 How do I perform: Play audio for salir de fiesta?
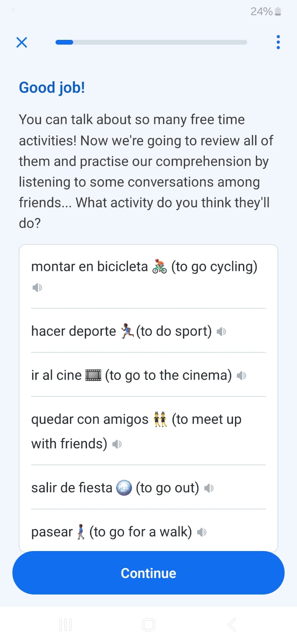(x=208, y=488)
